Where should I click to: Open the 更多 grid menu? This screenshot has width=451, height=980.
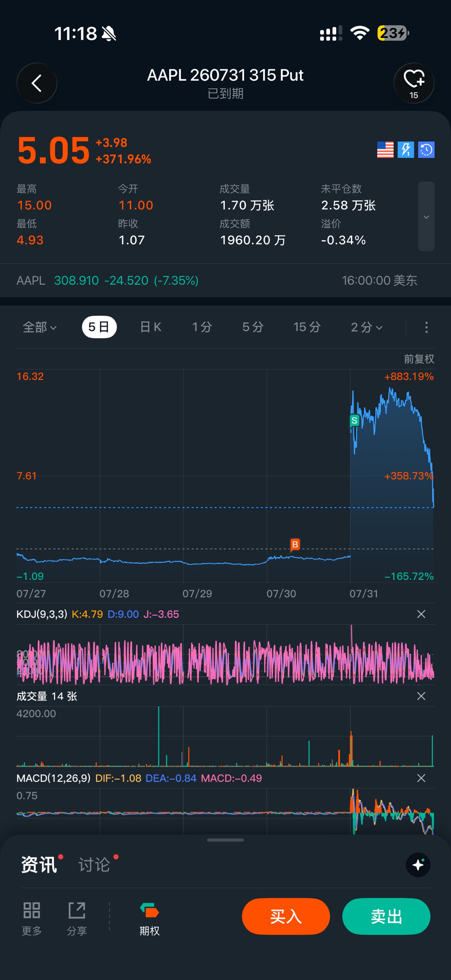pos(32,918)
